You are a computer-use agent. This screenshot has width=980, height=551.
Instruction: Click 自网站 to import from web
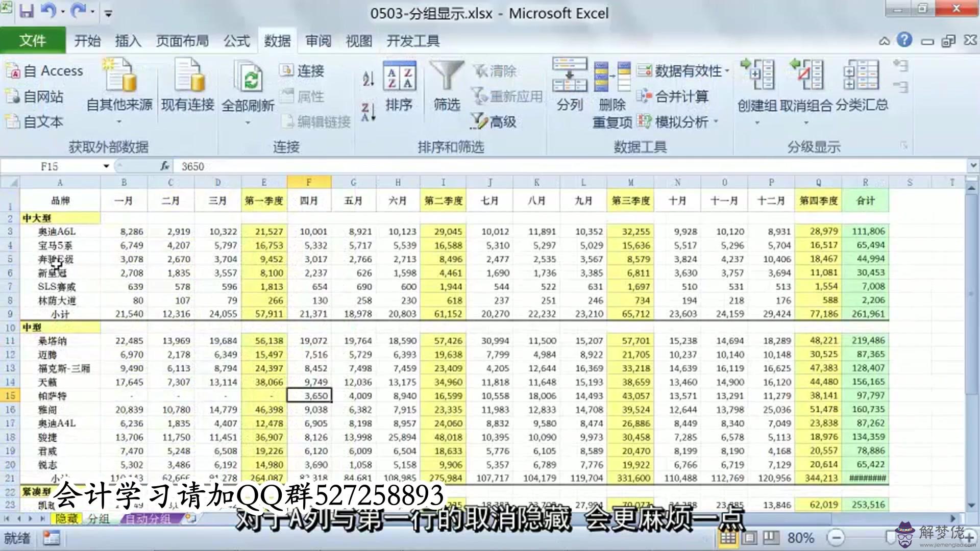tap(34, 96)
